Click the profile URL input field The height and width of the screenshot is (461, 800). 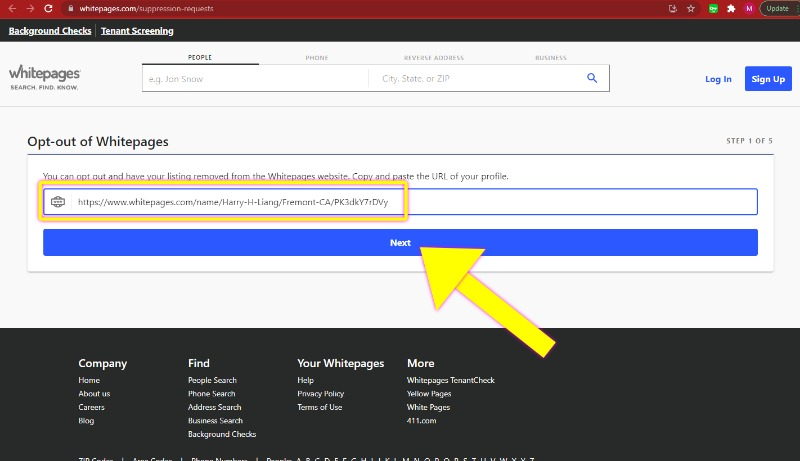click(x=400, y=202)
